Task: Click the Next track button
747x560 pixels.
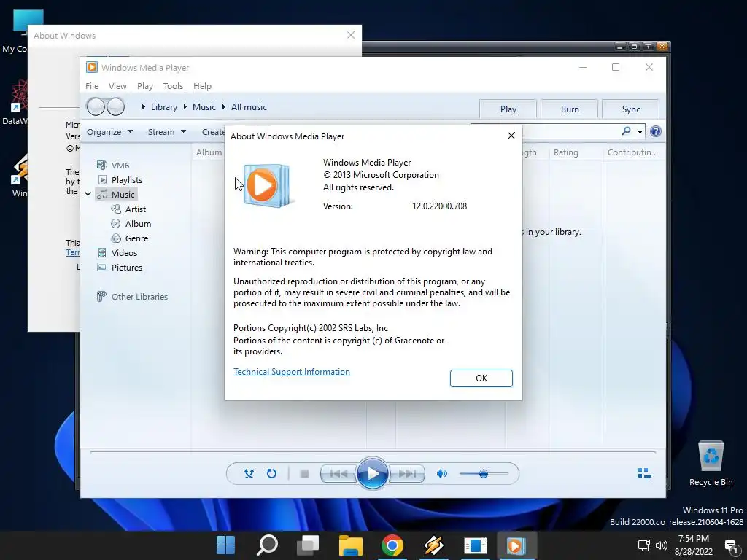Action: pyautogui.click(x=406, y=474)
